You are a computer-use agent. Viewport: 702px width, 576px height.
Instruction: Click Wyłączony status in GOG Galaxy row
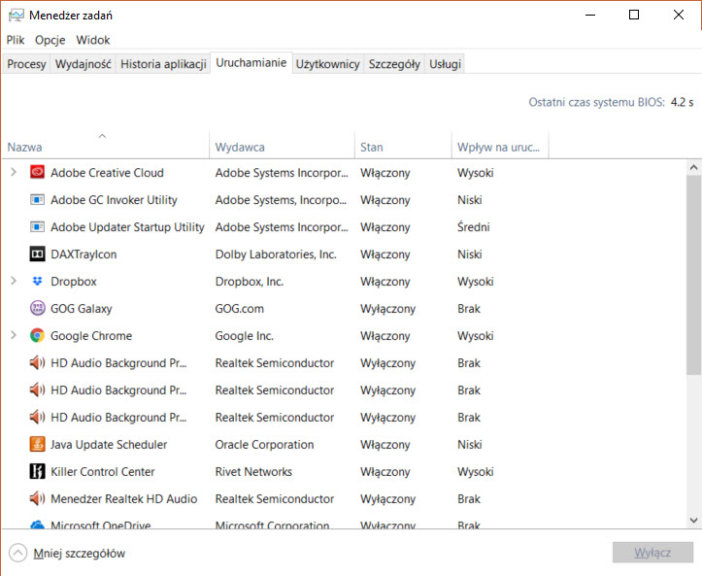click(x=388, y=309)
